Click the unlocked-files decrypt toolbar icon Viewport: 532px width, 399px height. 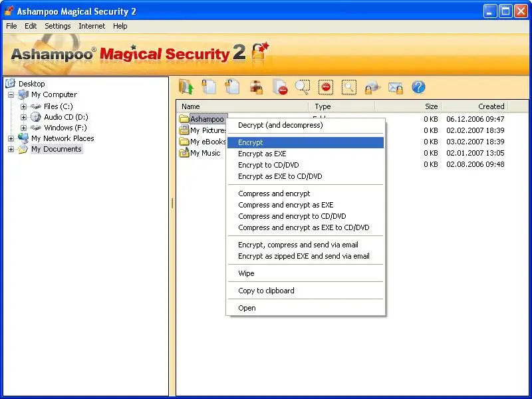[x=232, y=87]
